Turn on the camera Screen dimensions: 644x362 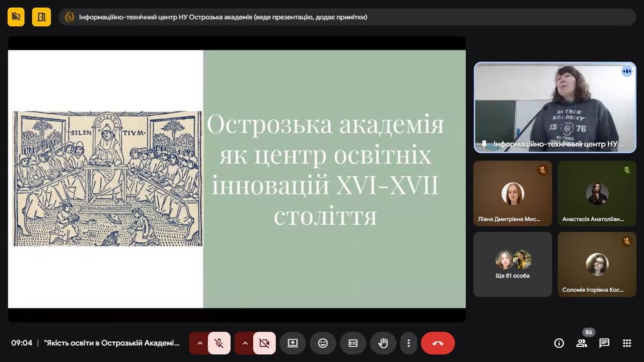coord(264,343)
